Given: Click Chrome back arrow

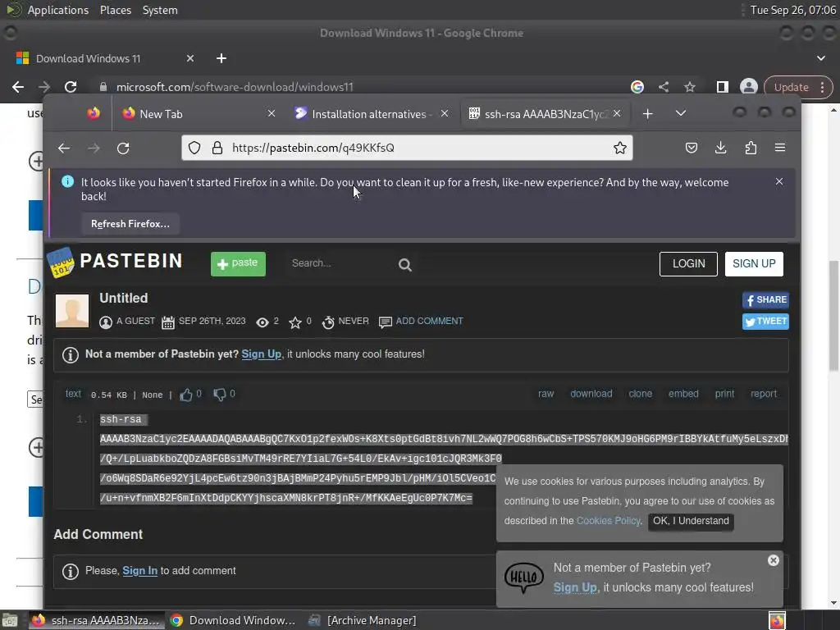Looking at the screenshot, I should tap(18, 87).
